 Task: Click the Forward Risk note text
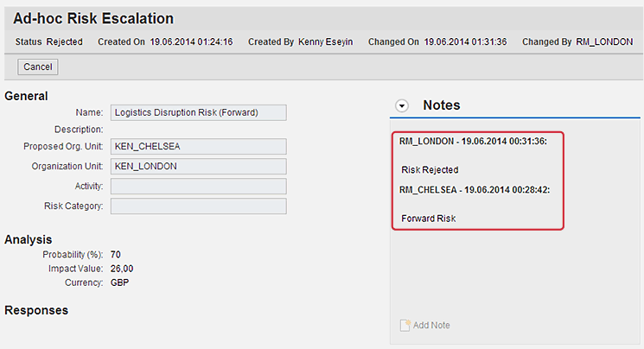(429, 219)
